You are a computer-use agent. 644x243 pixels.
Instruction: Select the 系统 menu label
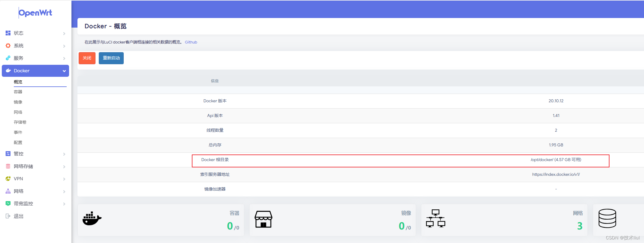pos(19,46)
